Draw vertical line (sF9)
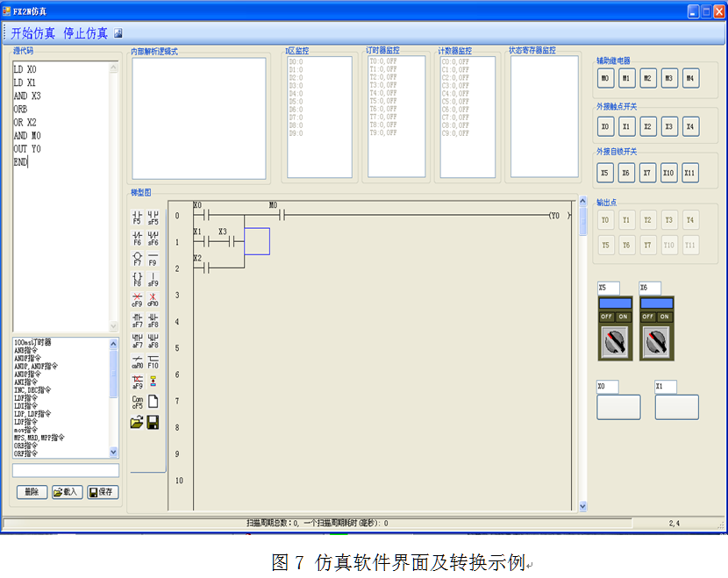 [153, 279]
